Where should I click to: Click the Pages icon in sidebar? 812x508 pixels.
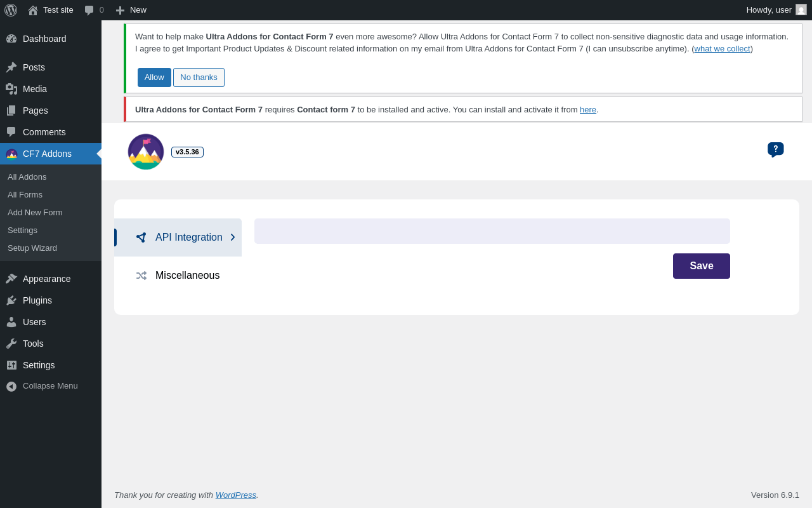pos(11,110)
